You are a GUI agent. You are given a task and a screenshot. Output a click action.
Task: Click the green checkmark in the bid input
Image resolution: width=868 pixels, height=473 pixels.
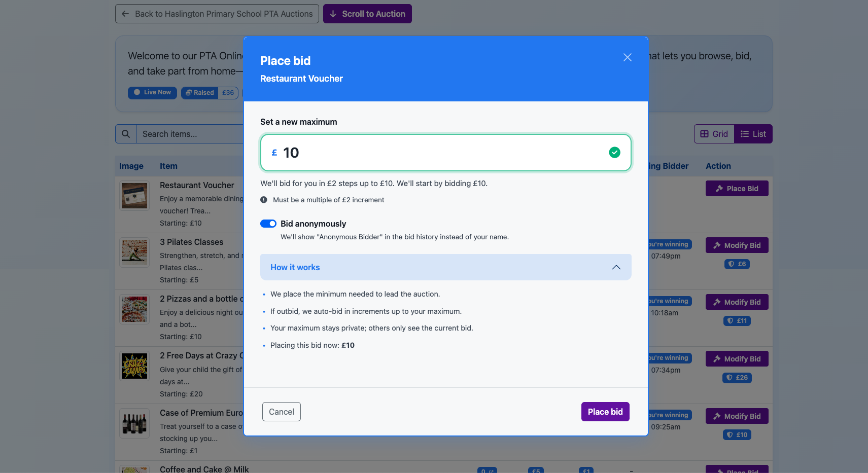click(615, 152)
